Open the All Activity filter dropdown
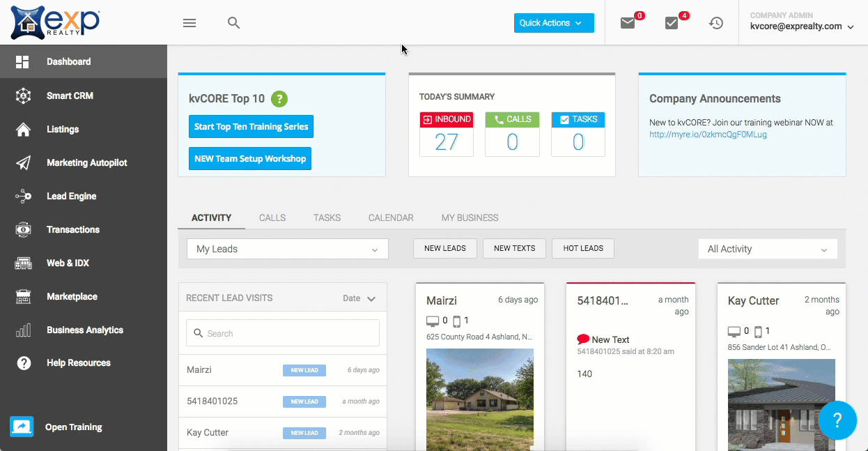Screen dimensions: 868x451 tap(768, 249)
